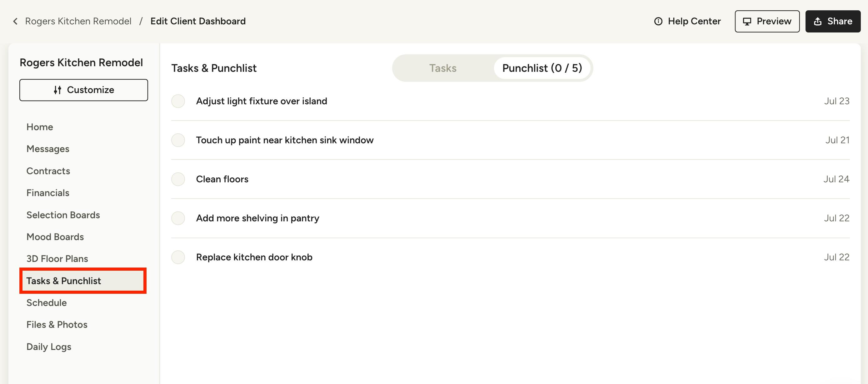Image resolution: width=868 pixels, height=384 pixels.
Task: Check the Replace kitchen door knob circle
Action: (178, 257)
